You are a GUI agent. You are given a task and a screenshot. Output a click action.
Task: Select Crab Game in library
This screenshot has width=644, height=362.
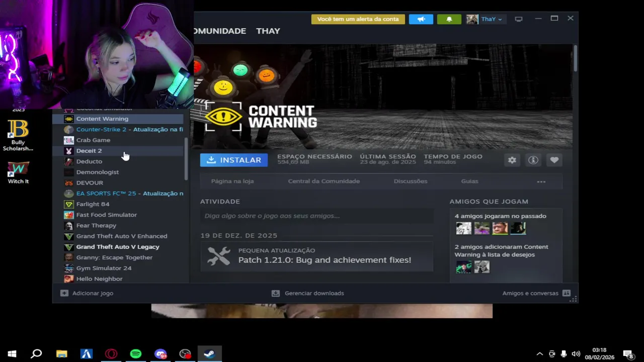(118, 140)
